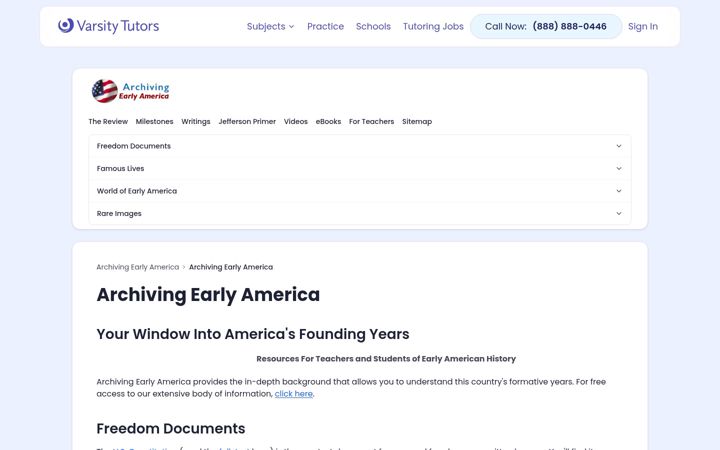The image size is (720, 450).
Task: Click the Freedom Documents row chevron
Action: pyautogui.click(x=619, y=146)
